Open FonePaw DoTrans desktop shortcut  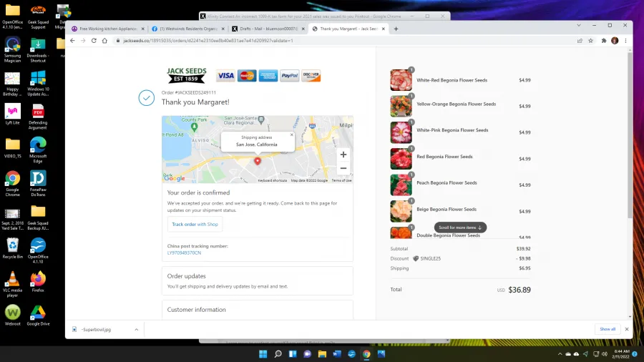point(38,184)
